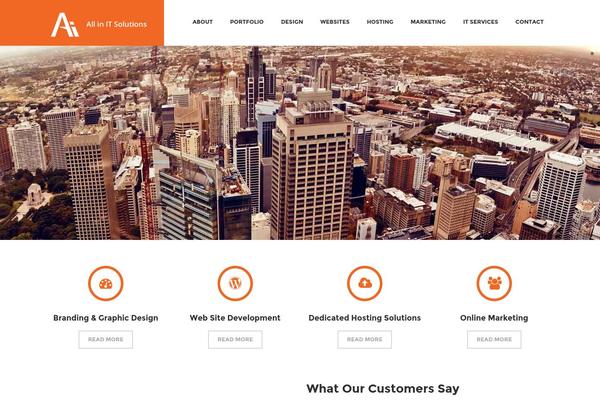This screenshot has height=400, width=600.
Task: Open the Portfolio menu item
Action: (247, 22)
